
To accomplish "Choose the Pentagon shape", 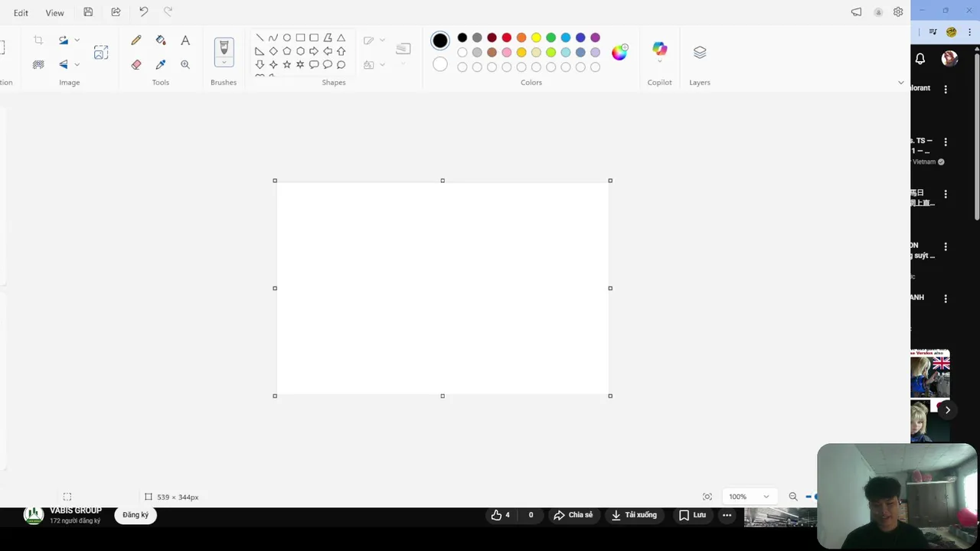I will coord(287,51).
